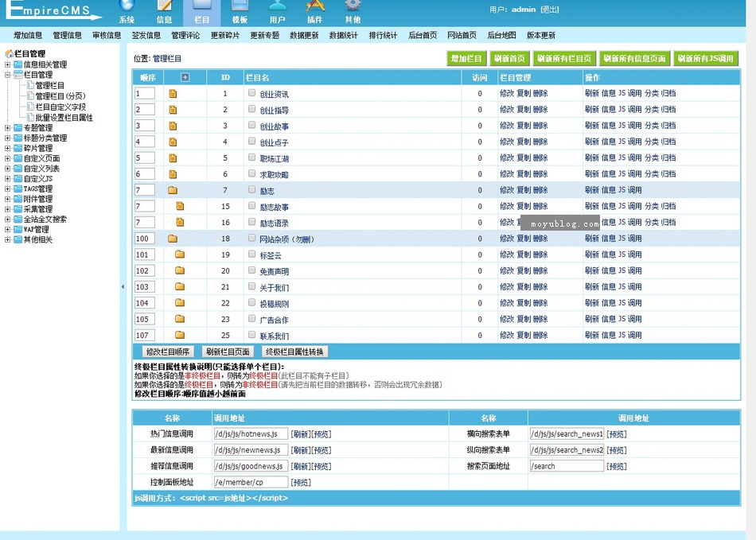Collapse the left sidebar with arrow handle

coord(123,286)
